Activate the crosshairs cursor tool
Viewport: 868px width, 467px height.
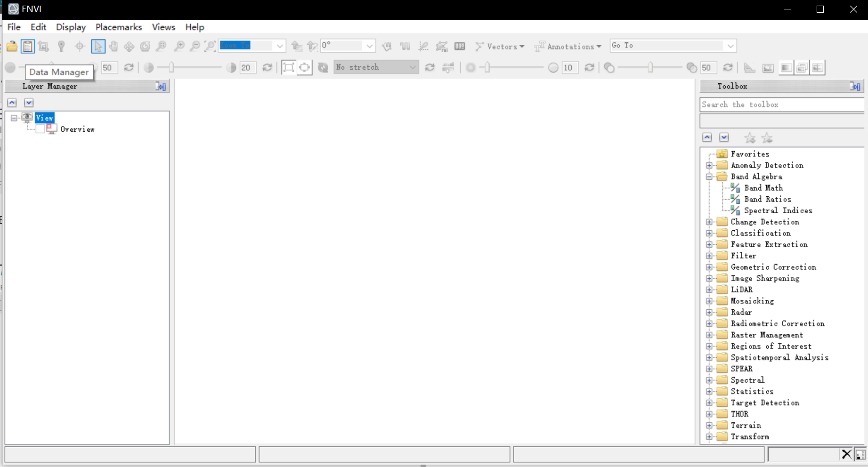[x=80, y=46]
